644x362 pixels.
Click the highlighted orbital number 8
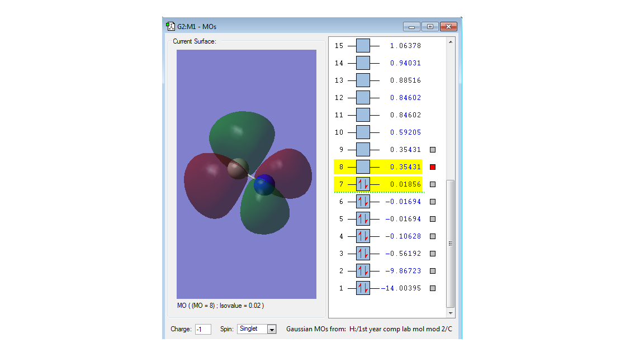click(x=341, y=167)
